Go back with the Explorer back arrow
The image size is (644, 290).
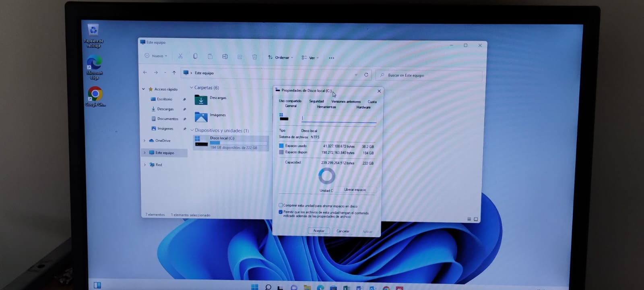click(145, 72)
